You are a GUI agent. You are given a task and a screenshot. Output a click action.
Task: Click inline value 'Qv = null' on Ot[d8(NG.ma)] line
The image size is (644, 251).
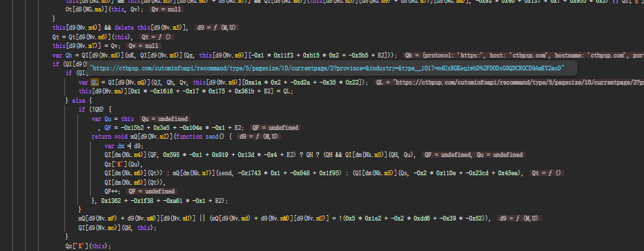167,9
